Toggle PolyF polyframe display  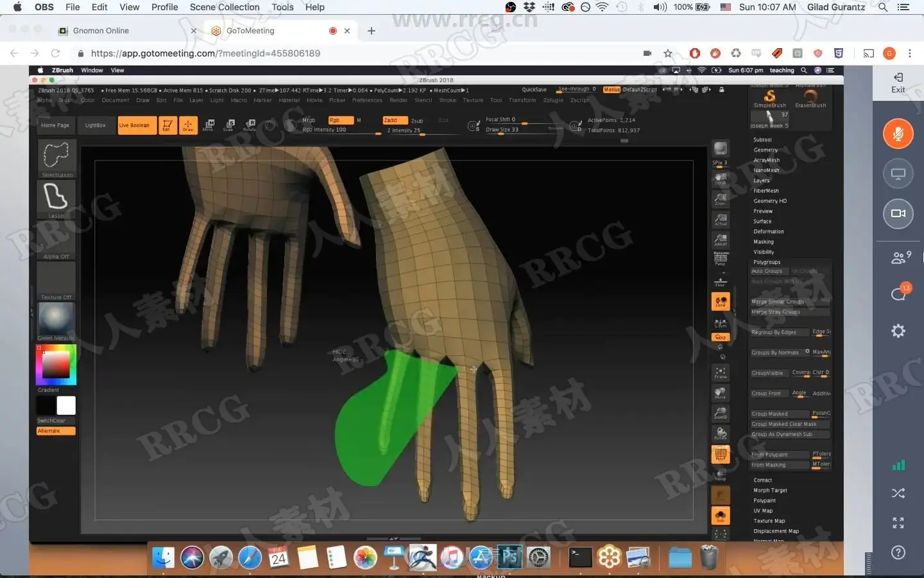(721, 454)
